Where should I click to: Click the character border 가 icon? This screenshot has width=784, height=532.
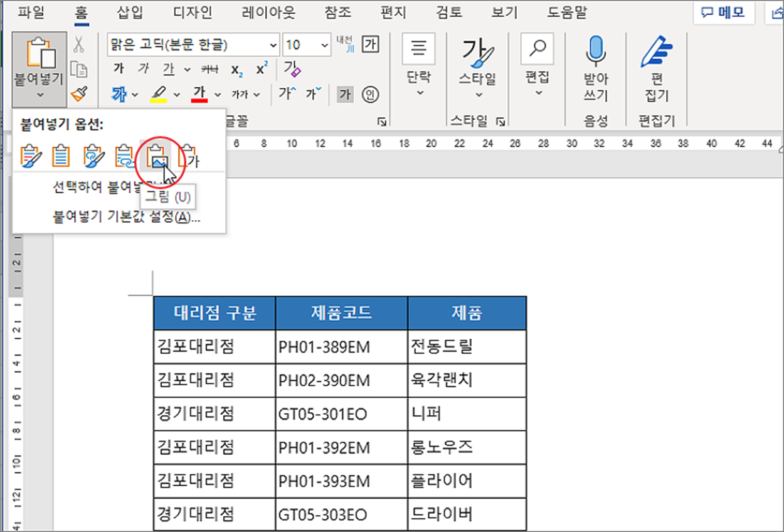coord(371,45)
